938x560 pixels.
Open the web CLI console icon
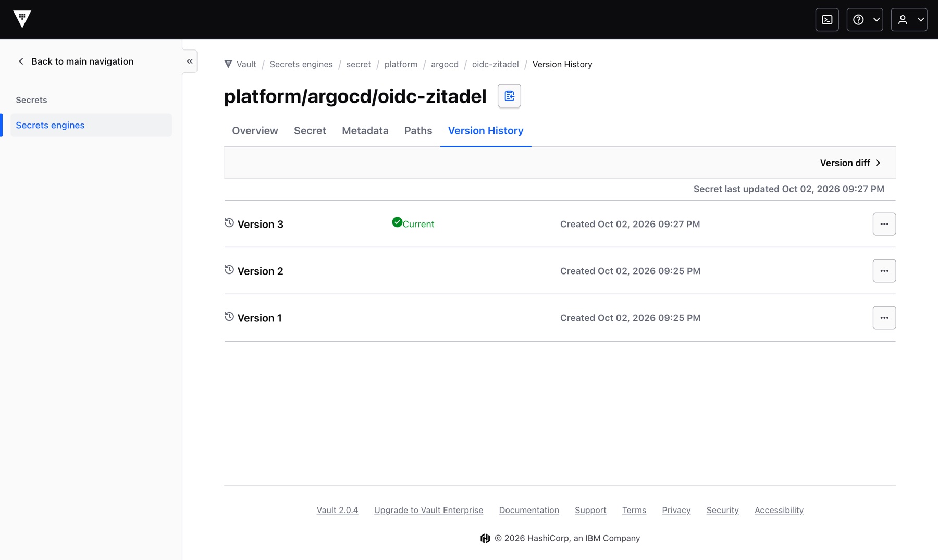(x=827, y=20)
